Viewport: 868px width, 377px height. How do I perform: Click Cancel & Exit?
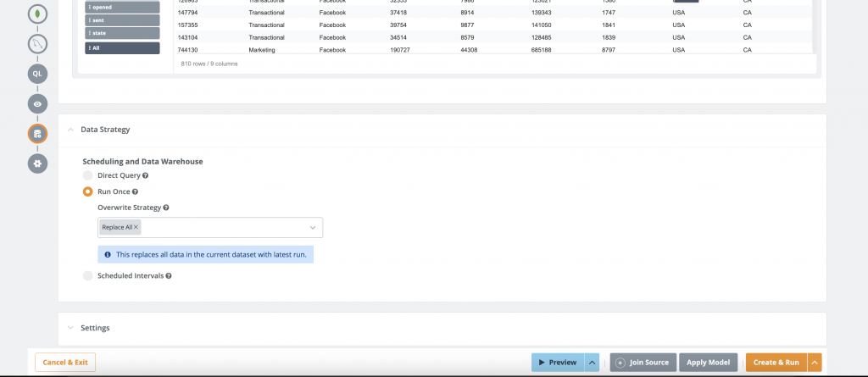(64, 363)
